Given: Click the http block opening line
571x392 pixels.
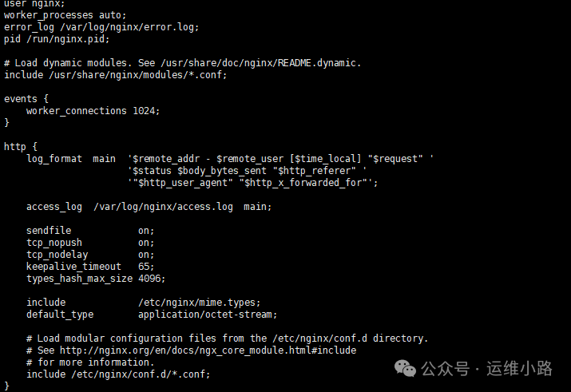Looking at the screenshot, I should (21, 147).
